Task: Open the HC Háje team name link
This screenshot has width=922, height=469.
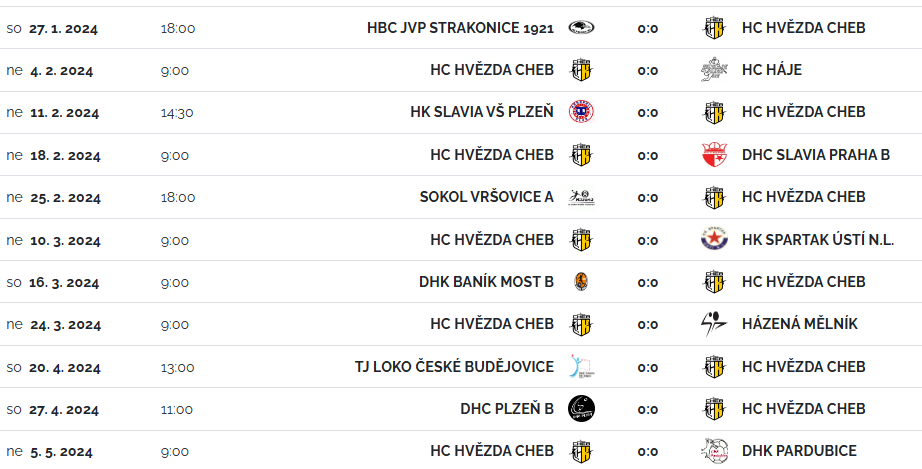Action: point(771,70)
